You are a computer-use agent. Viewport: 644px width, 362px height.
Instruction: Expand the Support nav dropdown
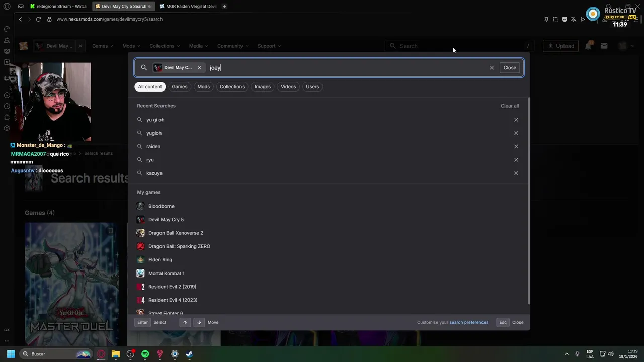click(269, 46)
